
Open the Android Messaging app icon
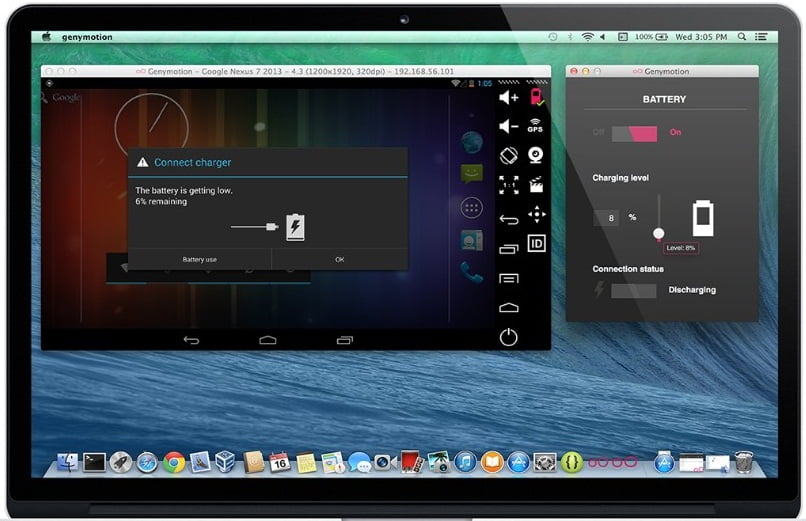pyautogui.click(x=471, y=174)
